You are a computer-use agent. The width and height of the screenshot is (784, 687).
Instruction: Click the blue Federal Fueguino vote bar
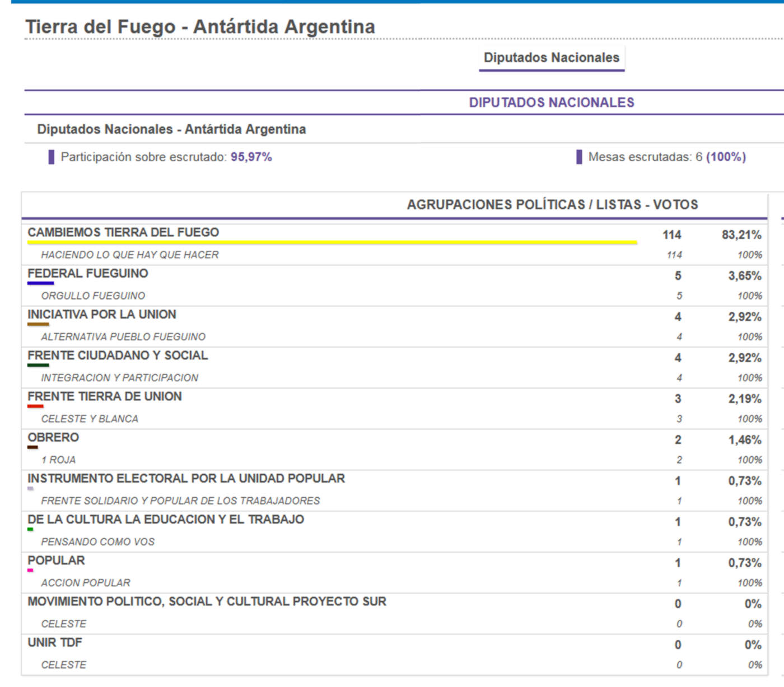(x=40, y=283)
